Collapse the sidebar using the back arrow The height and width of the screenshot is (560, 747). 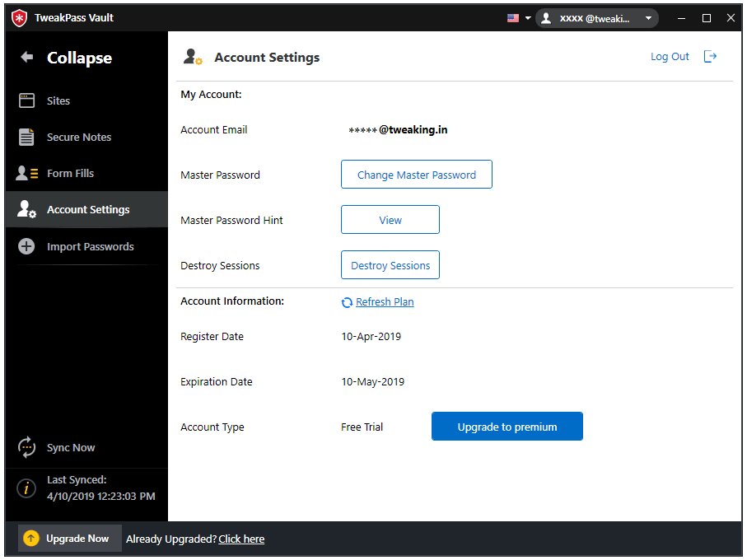[x=27, y=57]
